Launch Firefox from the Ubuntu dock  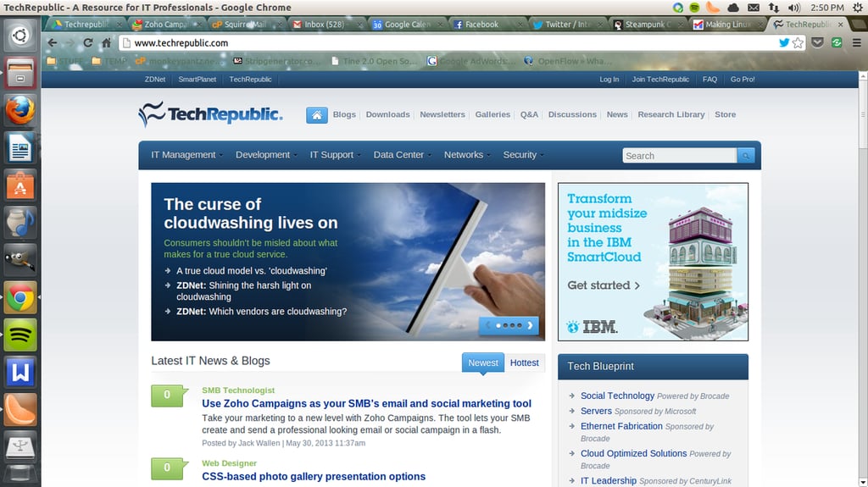pyautogui.click(x=20, y=110)
